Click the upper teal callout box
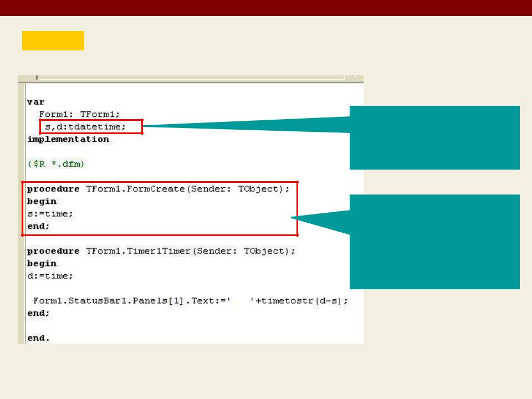Viewport: 532px width, 399px height. [x=434, y=138]
